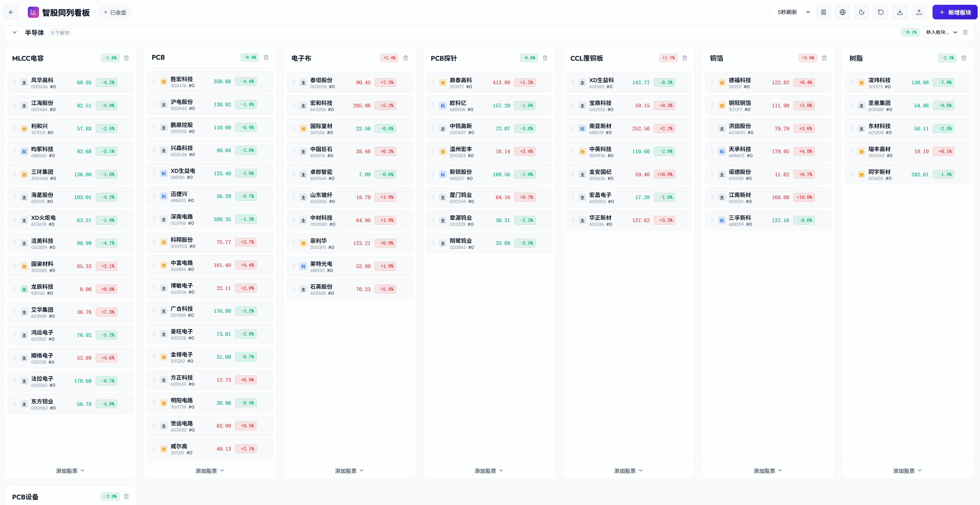Click the 宏和科技 stock name
Image resolution: width=980 pixels, height=505 pixels.
[321, 103]
